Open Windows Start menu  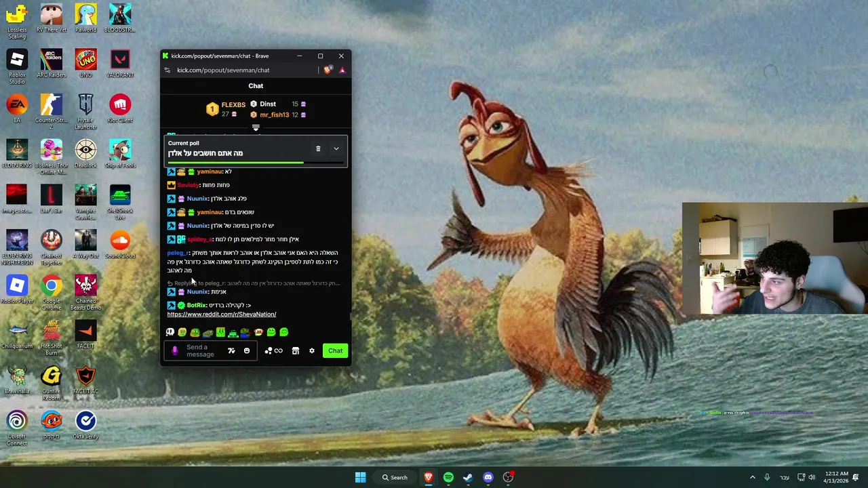click(x=361, y=477)
